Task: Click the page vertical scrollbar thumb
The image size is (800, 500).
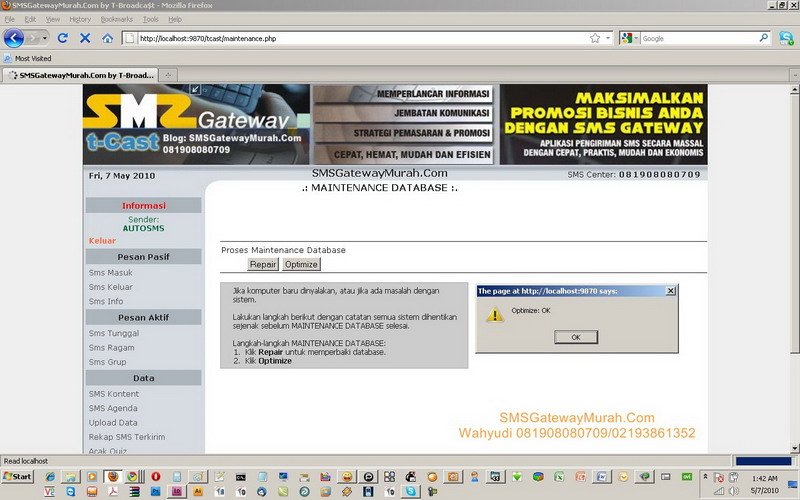Action: pos(794,223)
